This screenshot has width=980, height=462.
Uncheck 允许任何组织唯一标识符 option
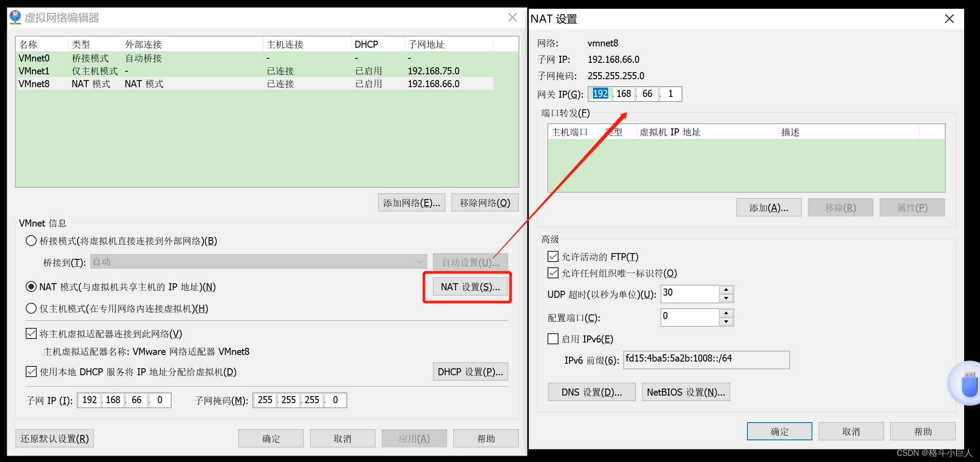click(553, 273)
